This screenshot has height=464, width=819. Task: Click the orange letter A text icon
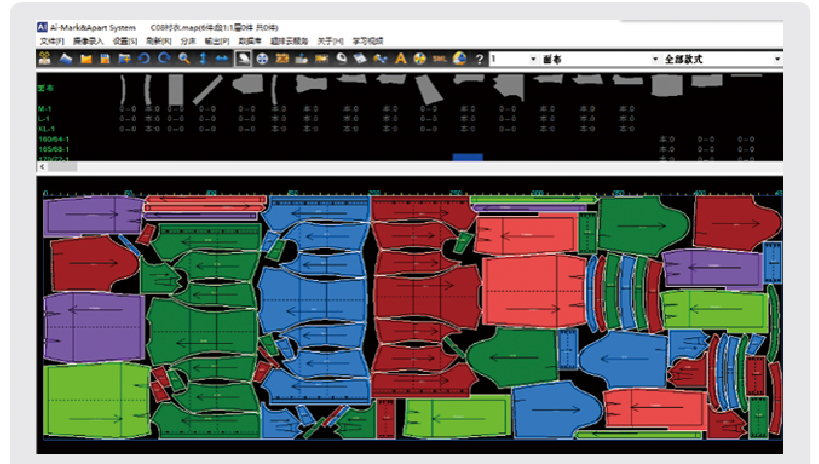pyautogui.click(x=401, y=59)
